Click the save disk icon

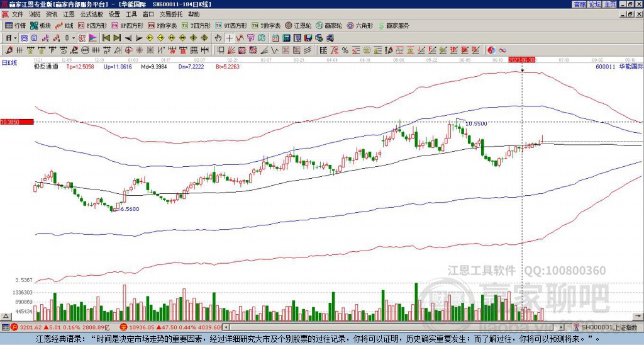pos(308,38)
